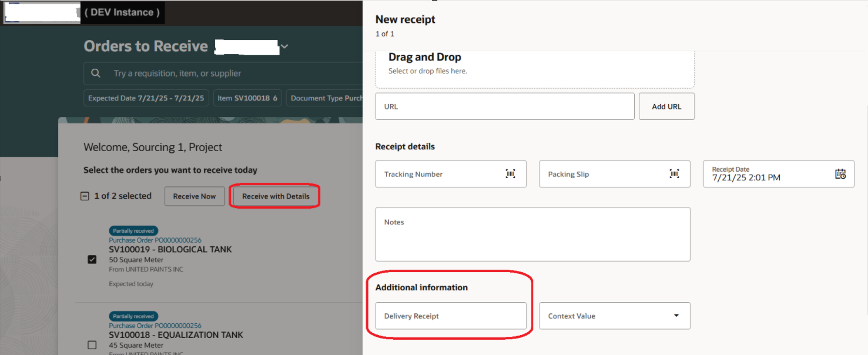Click the Item SV100018 filter chip

click(x=247, y=98)
